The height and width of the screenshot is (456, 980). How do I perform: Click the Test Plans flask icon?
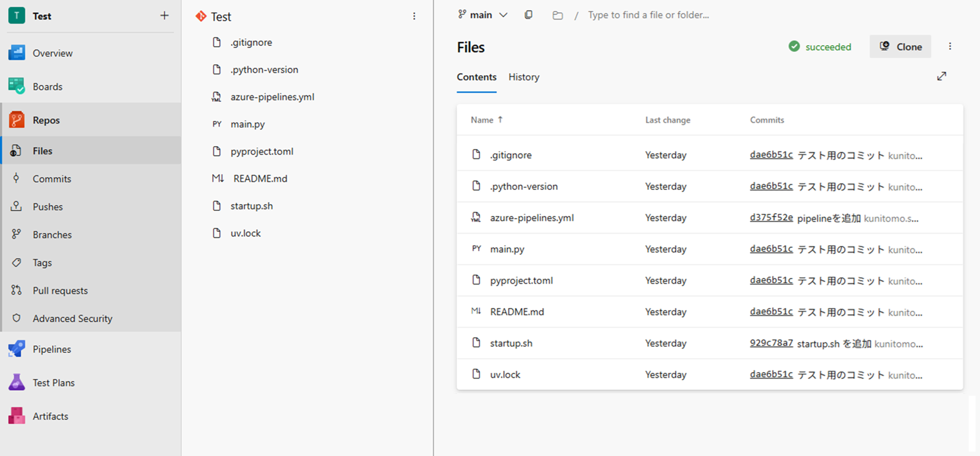[x=17, y=383]
